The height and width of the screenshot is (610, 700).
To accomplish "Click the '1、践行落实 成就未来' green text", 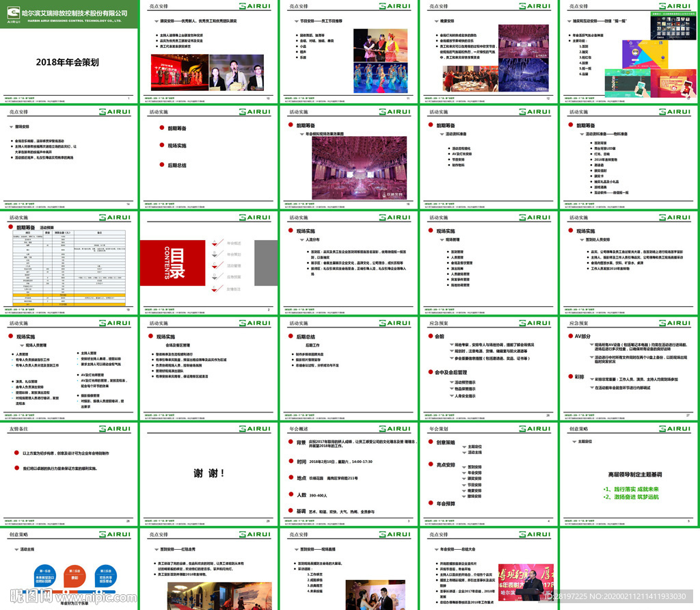I will (631, 489).
